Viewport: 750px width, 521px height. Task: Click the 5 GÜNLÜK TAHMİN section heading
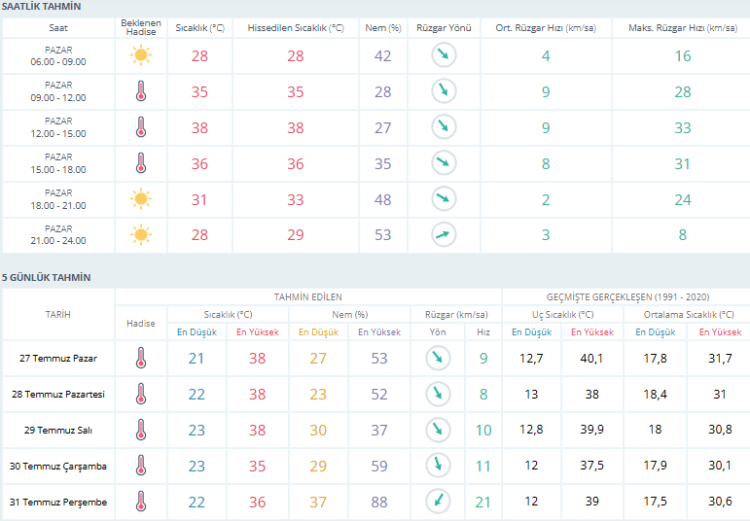coord(47,277)
